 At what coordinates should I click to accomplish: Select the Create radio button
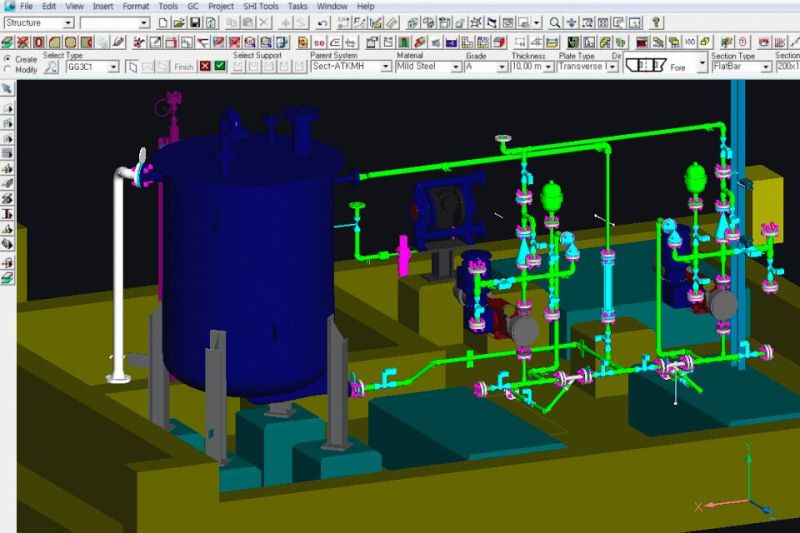[8, 59]
